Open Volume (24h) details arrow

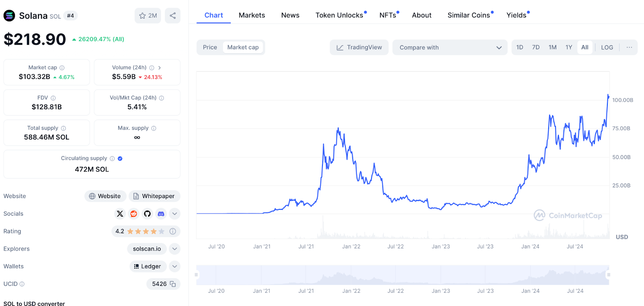tap(159, 68)
